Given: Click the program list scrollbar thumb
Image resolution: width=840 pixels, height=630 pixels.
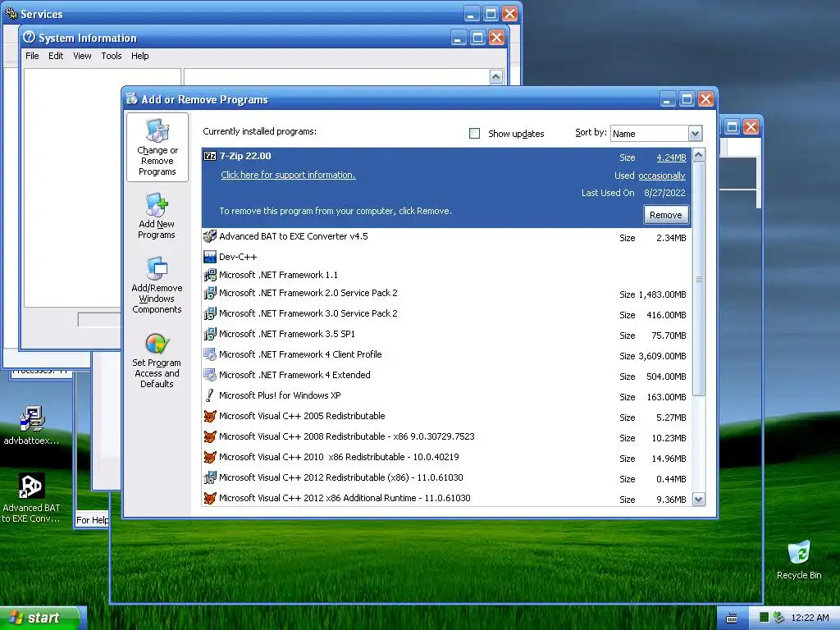Looking at the screenshot, I should pyautogui.click(x=699, y=279).
